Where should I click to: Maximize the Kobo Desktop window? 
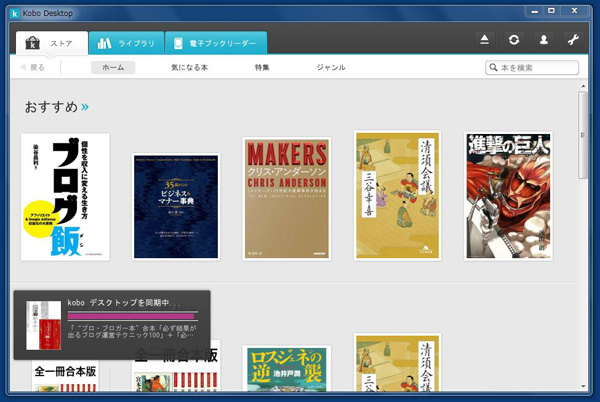click(x=551, y=11)
